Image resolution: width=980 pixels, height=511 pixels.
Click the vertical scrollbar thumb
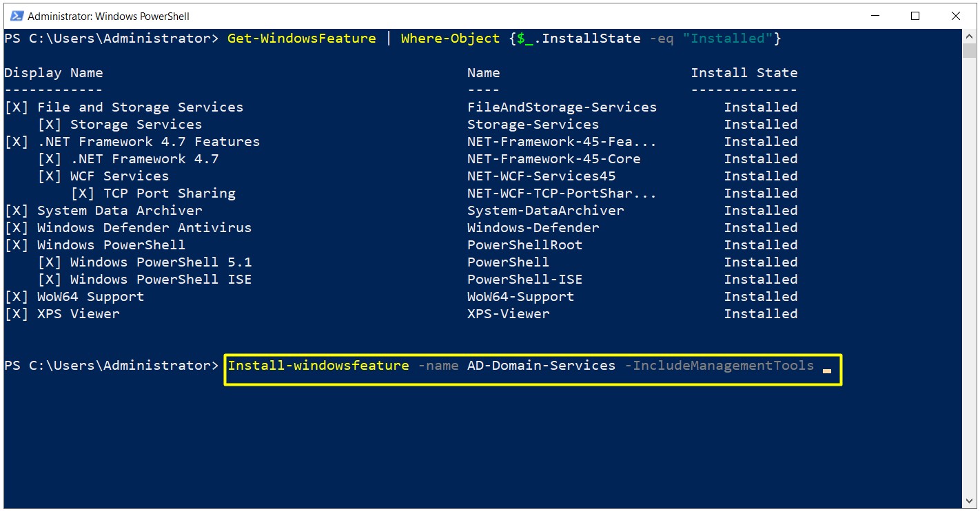[969, 50]
